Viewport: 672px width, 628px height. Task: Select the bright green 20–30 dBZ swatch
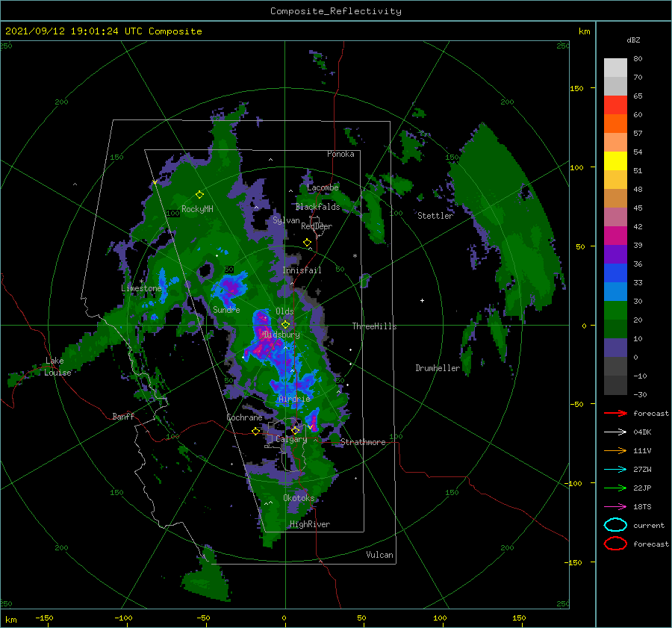(x=615, y=311)
